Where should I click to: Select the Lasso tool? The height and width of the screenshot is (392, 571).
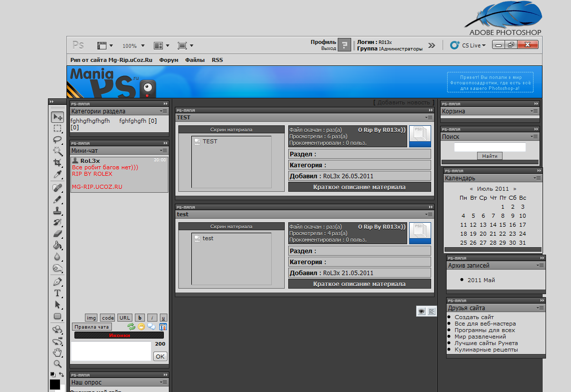57,140
